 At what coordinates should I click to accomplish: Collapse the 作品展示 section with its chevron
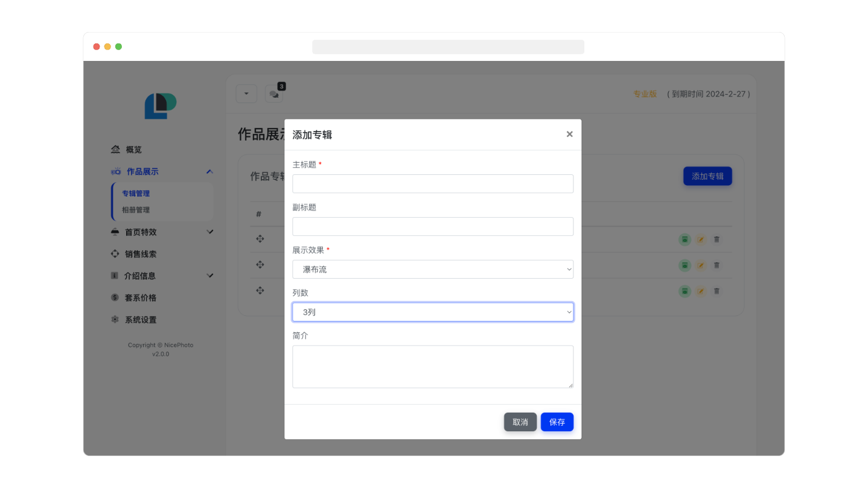pyautogui.click(x=209, y=172)
